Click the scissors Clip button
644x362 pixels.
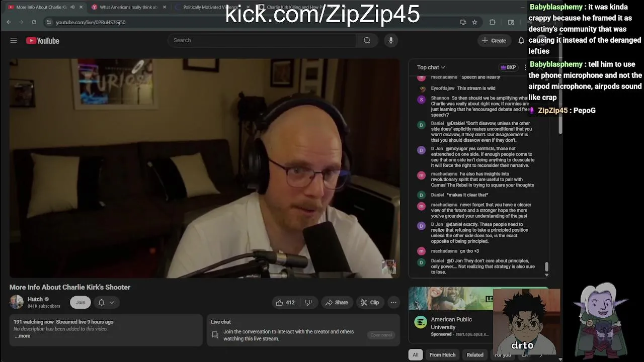coord(369,302)
